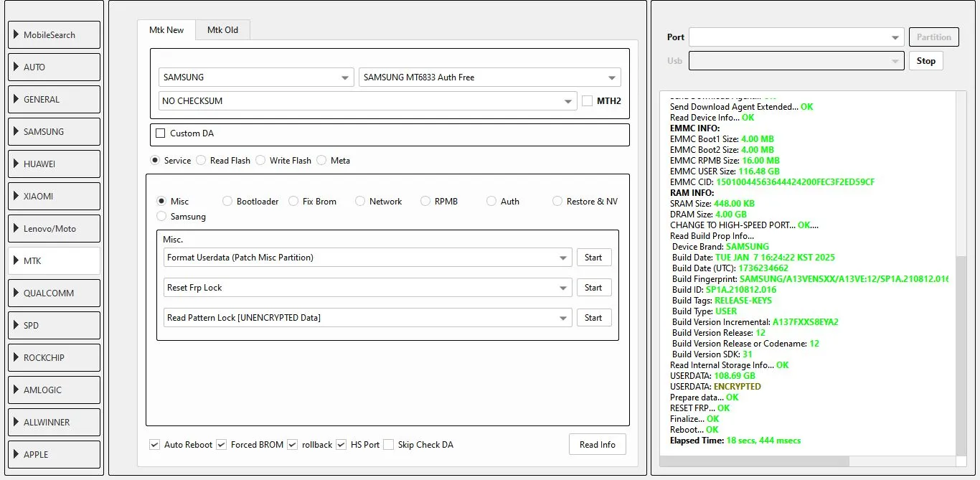Enable Skip Check DA option
980x480 pixels.
(x=388, y=445)
